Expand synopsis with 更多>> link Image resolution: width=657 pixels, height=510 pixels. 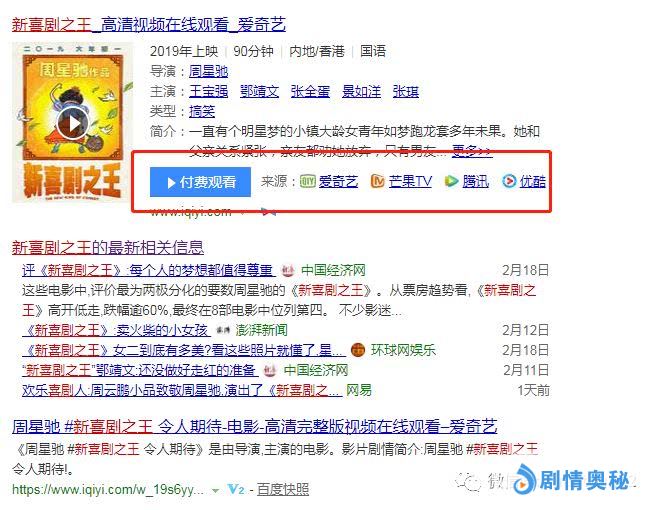click(x=472, y=151)
